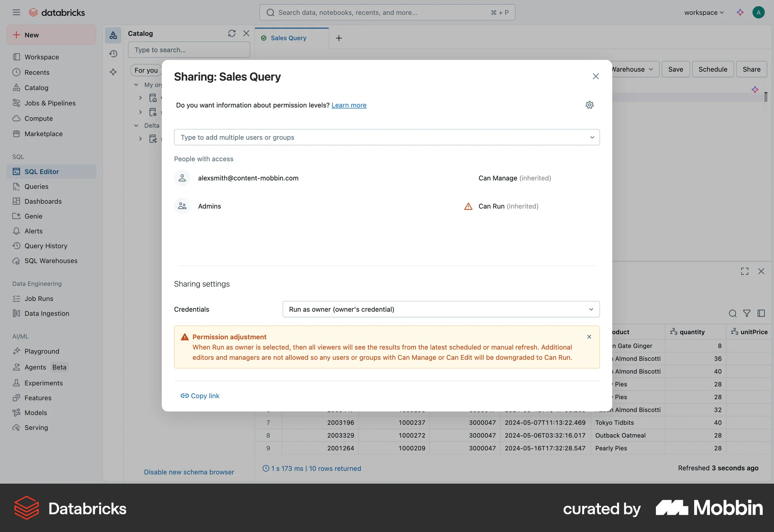Refresh the Catalog panel
Screen dimensions: 774x532
tap(232, 33)
